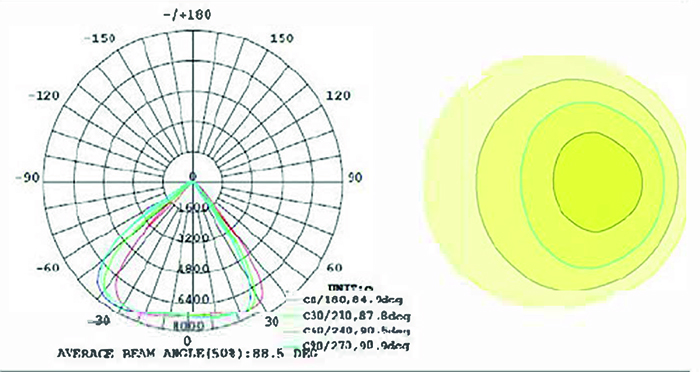Click the Average Beam Angle text

click(x=188, y=354)
